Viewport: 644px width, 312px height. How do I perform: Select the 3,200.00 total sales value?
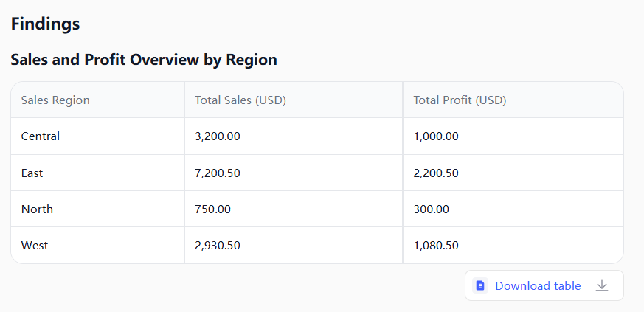click(218, 136)
